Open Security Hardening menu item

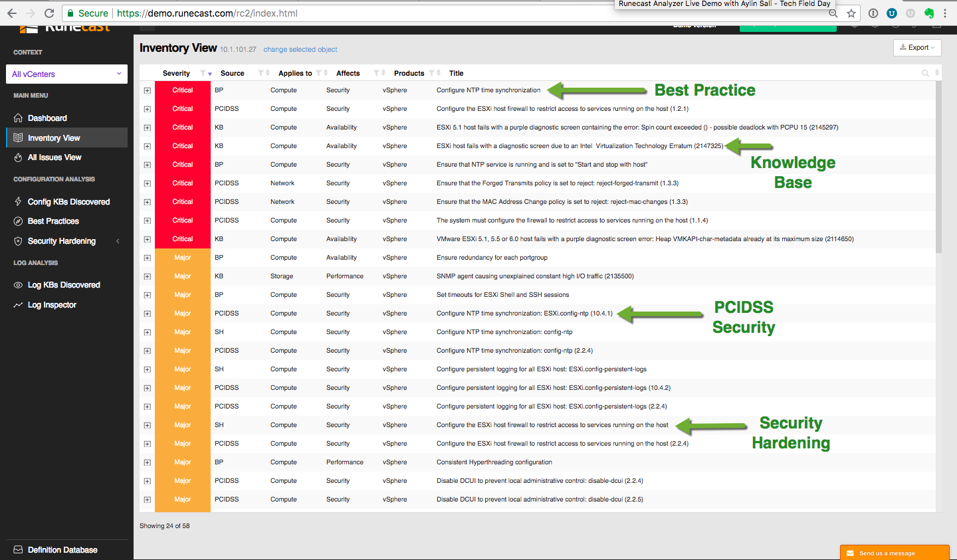(x=62, y=241)
